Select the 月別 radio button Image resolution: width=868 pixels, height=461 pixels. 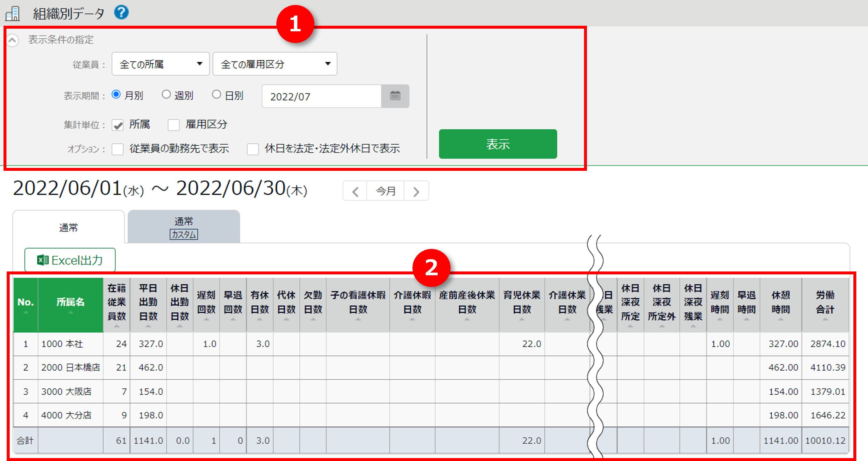pos(116,94)
